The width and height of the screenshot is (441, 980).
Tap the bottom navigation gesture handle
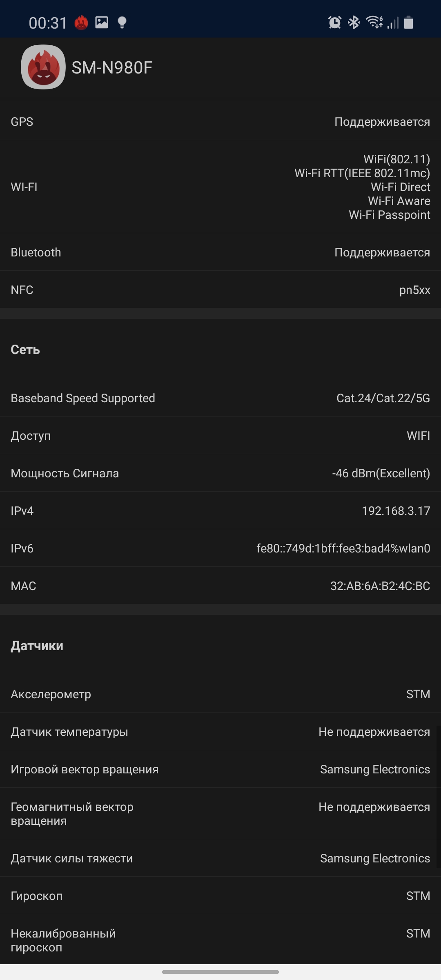click(220, 972)
